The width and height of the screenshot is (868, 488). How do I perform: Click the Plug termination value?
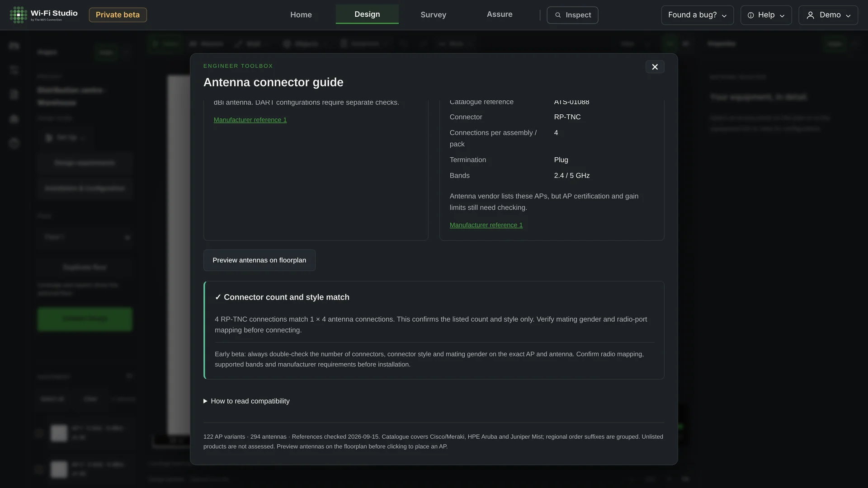click(561, 160)
